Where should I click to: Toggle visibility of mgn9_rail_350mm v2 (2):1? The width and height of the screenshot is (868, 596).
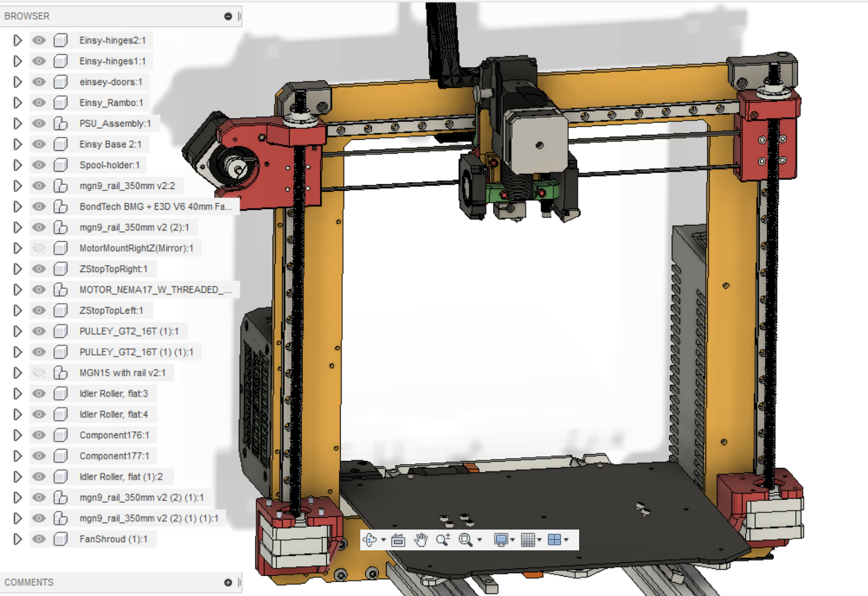click(39, 227)
